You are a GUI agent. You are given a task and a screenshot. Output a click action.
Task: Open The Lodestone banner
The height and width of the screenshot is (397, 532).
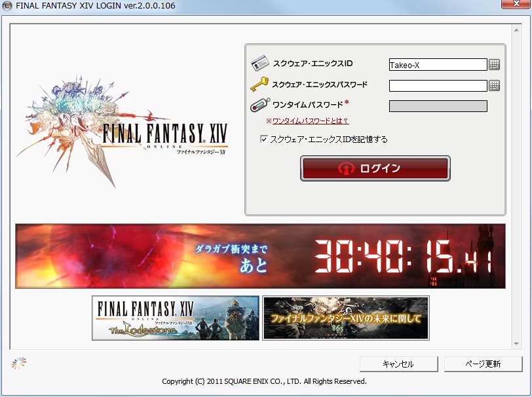coord(176,318)
